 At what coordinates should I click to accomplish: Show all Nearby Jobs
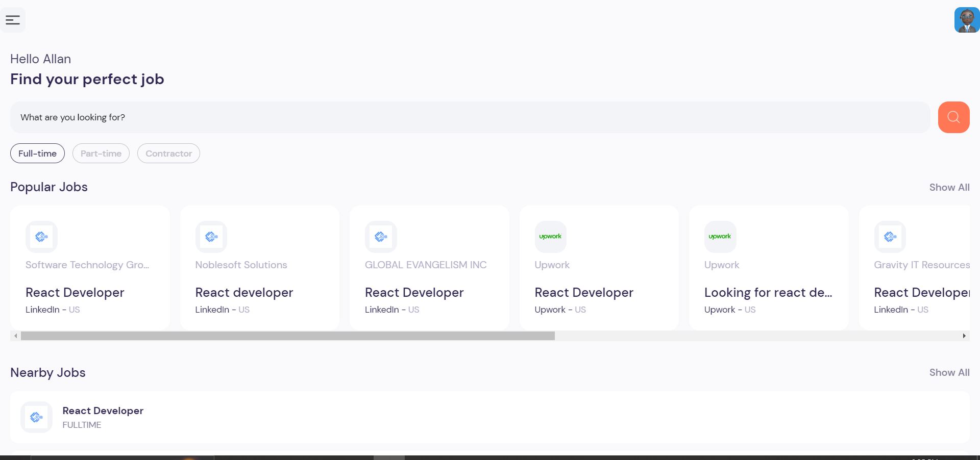pyautogui.click(x=949, y=373)
